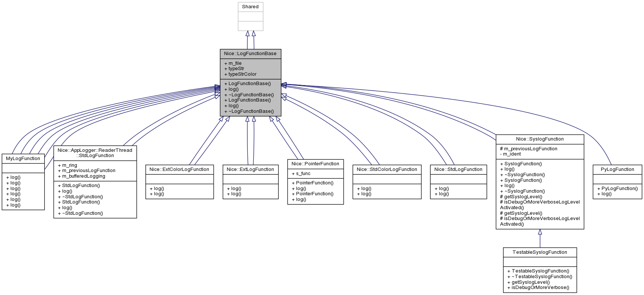The width and height of the screenshot is (644, 295).
Task: Click the '- m_ident' member
Action: (x=511, y=154)
